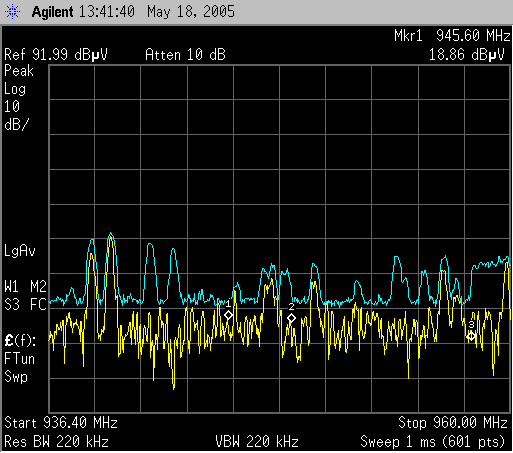Click the Res BW 220 kHz setting
Image resolution: width=513 pixels, height=453 pixels.
pyautogui.click(x=56, y=442)
